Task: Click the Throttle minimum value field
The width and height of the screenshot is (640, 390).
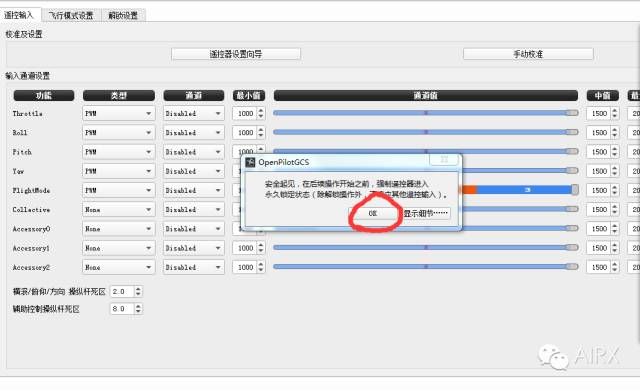Action: click(245, 113)
